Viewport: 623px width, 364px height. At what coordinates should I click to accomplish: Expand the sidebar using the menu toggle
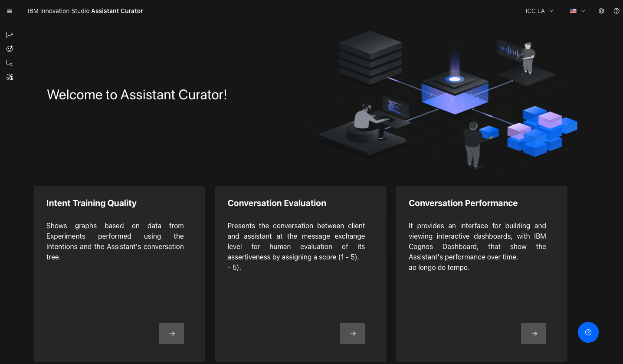click(x=9, y=10)
